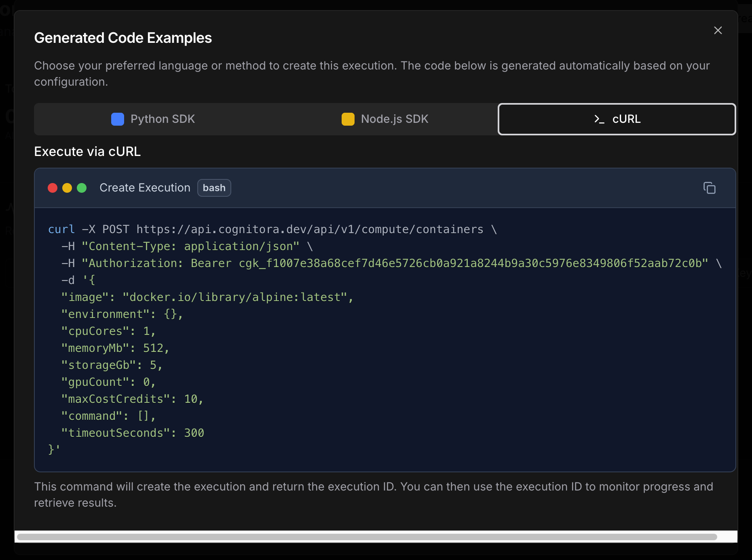Viewport: 752px width, 560px height.
Task: Switch to the Python SDK tab
Action: pyautogui.click(x=163, y=119)
